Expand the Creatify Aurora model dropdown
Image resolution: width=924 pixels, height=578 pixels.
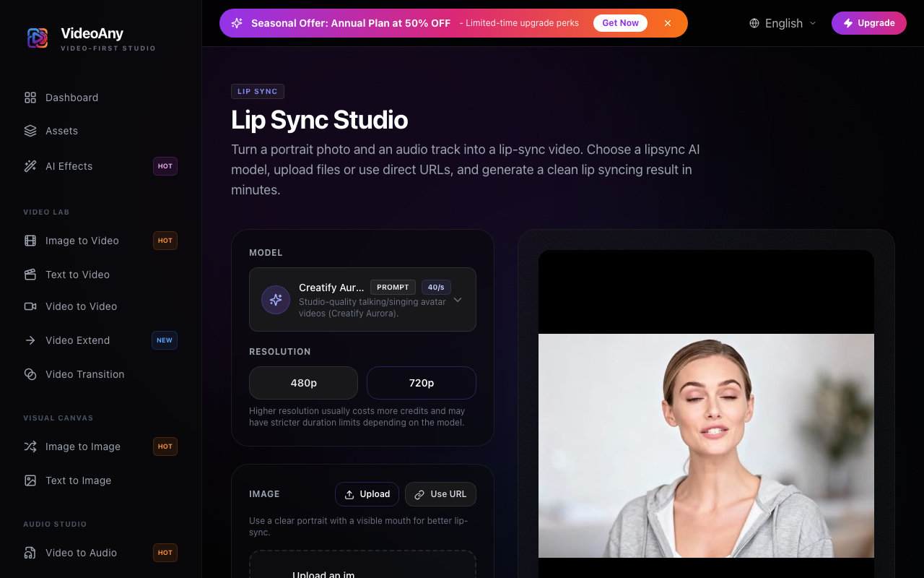pyautogui.click(x=457, y=300)
